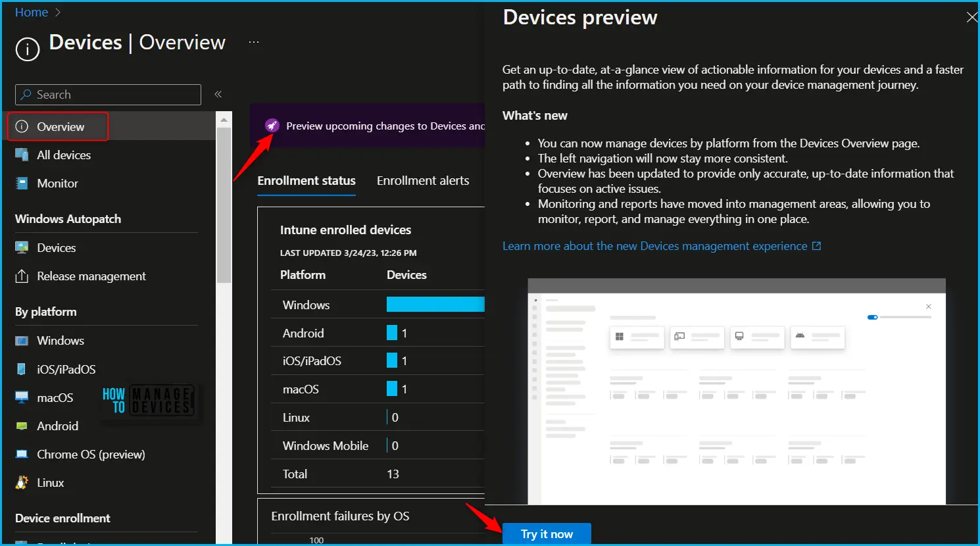This screenshot has height=546, width=980.
Task: Click the Android device count bar
Action: click(x=392, y=333)
